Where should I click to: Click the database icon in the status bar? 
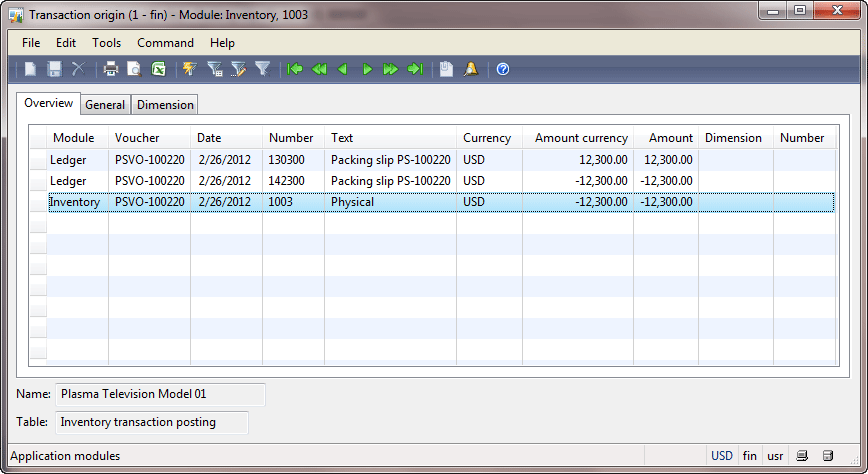pos(828,456)
